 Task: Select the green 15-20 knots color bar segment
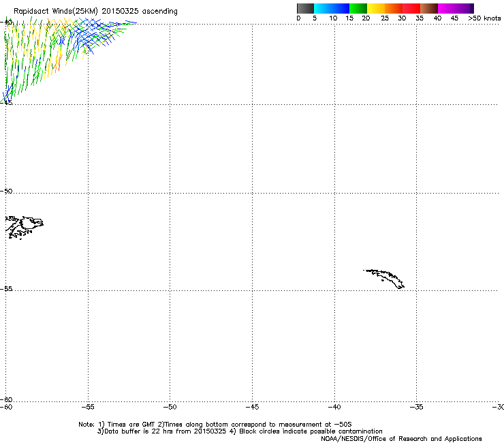pyautogui.click(x=358, y=8)
